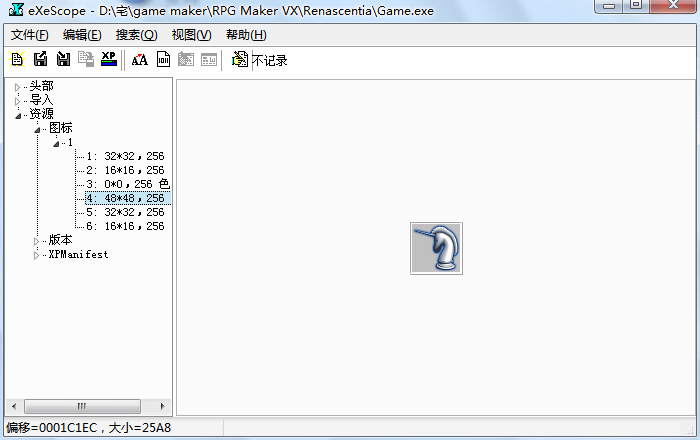This screenshot has width=700, height=440.
Task: Expand the XPManifest tree node
Action: coord(37,256)
